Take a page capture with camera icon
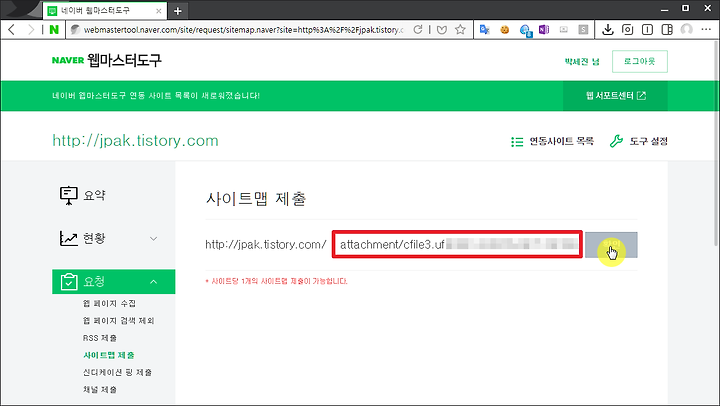 (627, 30)
